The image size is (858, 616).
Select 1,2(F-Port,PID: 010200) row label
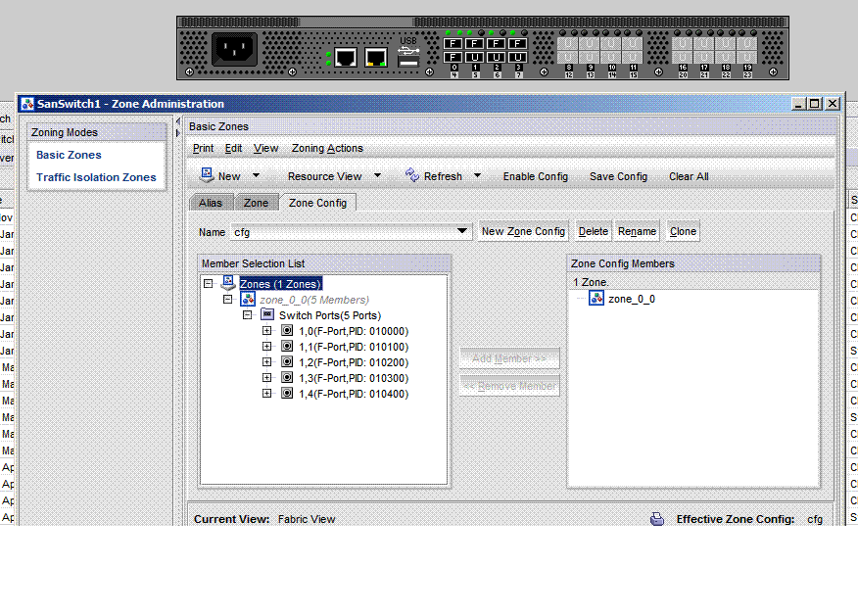point(354,362)
